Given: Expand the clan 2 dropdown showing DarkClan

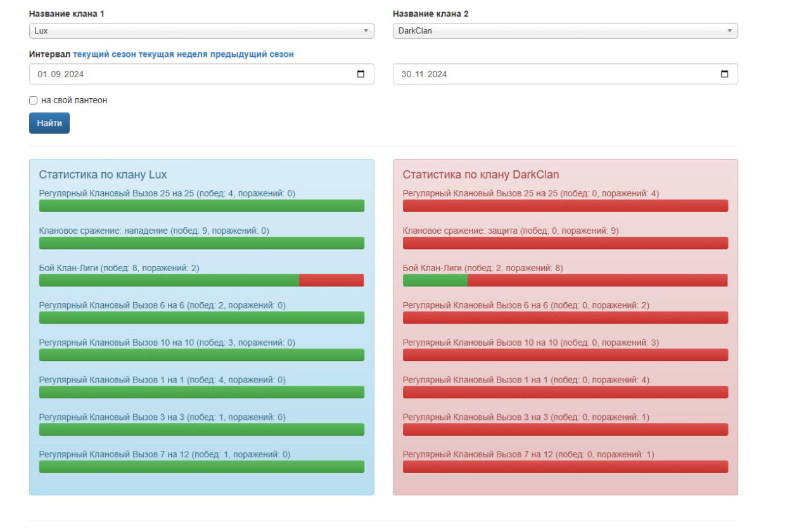Looking at the screenshot, I should tap(565, 30).
